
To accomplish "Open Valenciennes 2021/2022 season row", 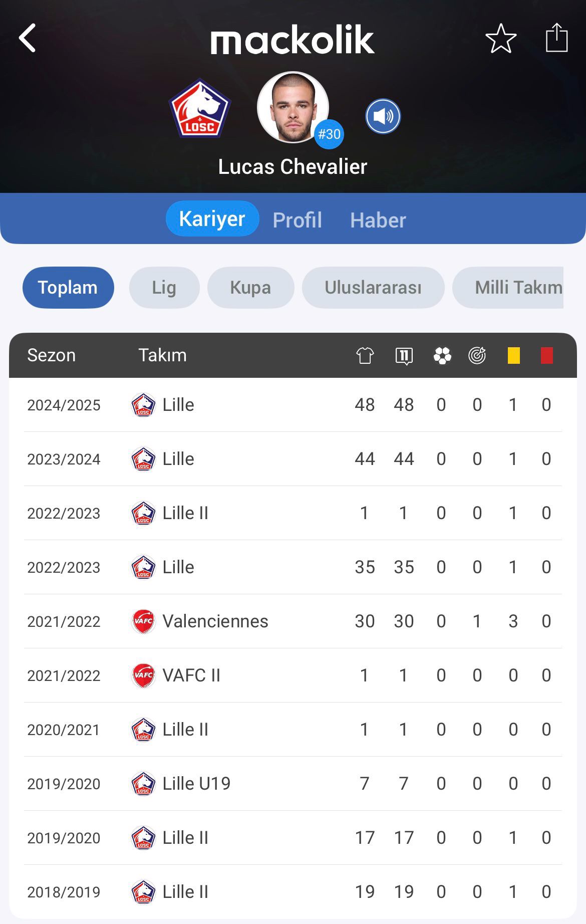I will (x=293, y=621).
